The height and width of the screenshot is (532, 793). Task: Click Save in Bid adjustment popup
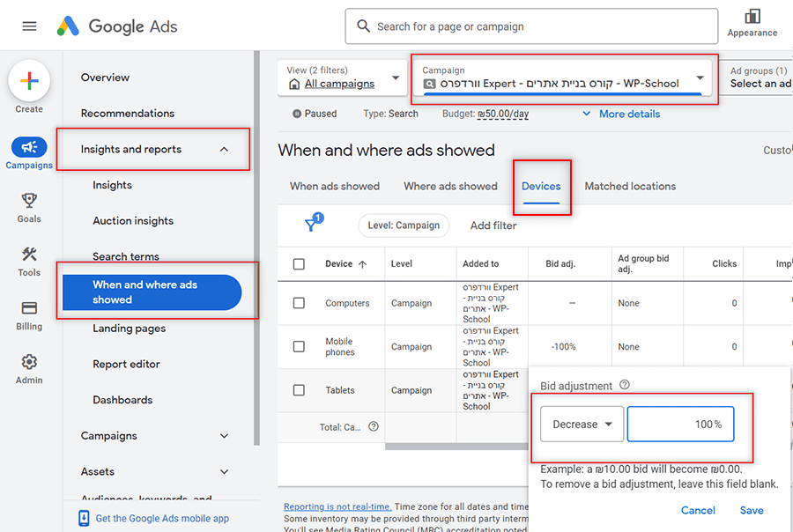tap(752, 510)
